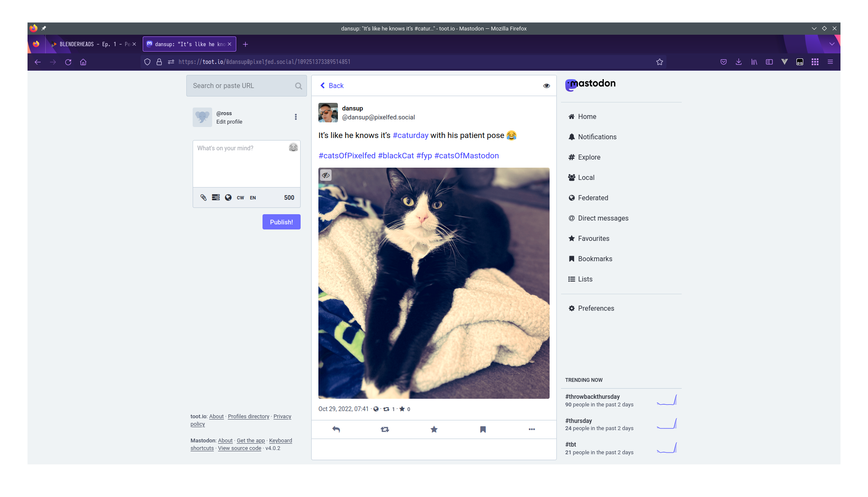
Task: Click the Publish! button
Action: point(281,222)
